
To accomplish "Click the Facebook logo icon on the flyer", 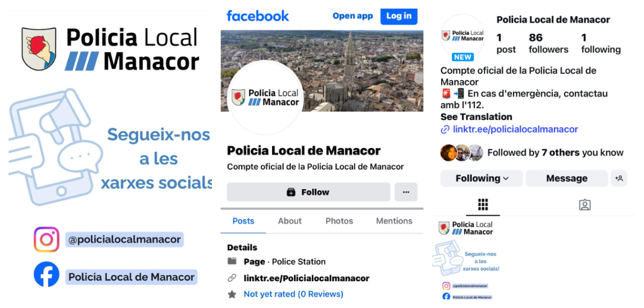I will pyautogui.click(x=46, y=274).
